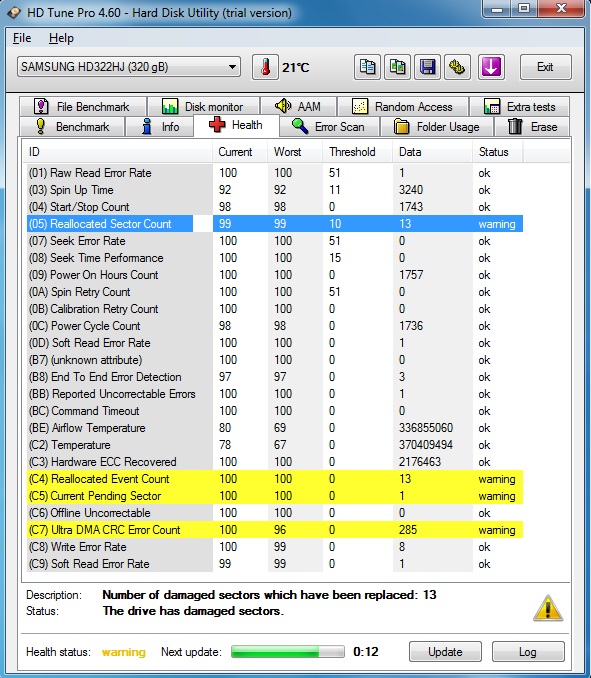
Task: Switch to the Error Scan tab
Action: click(329, 127)
